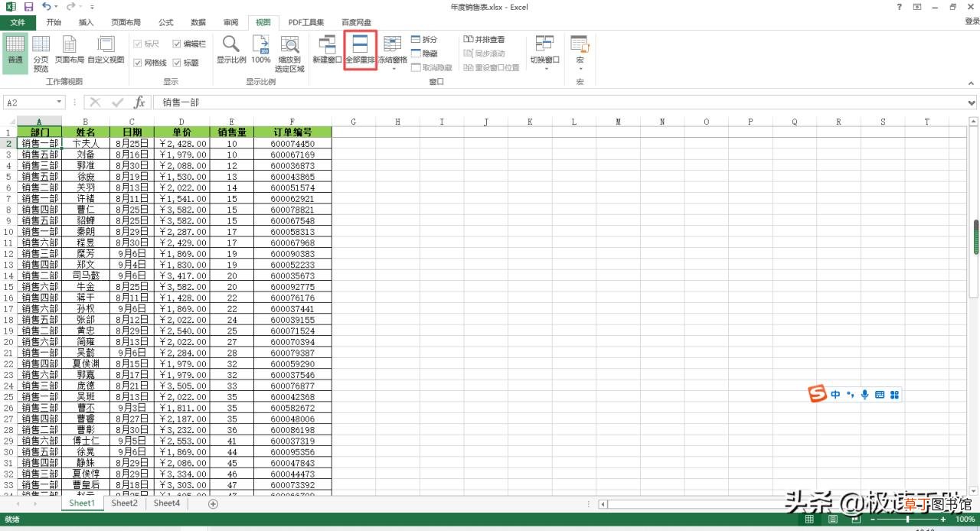The width and height of the screenshot is (980, 531).
Task: Open 切换窗口 switch windows
Action: [x=545, y=53]
